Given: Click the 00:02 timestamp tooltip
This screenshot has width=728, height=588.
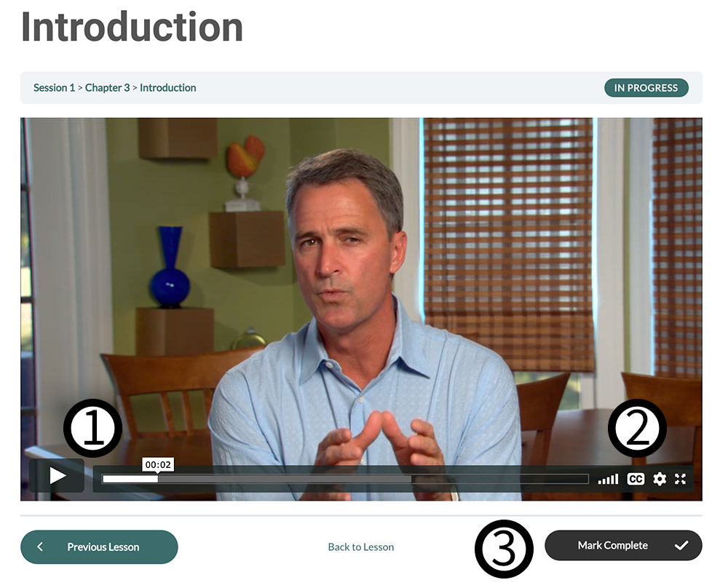Looking at the screenshot, I should [x=158, y=464].
